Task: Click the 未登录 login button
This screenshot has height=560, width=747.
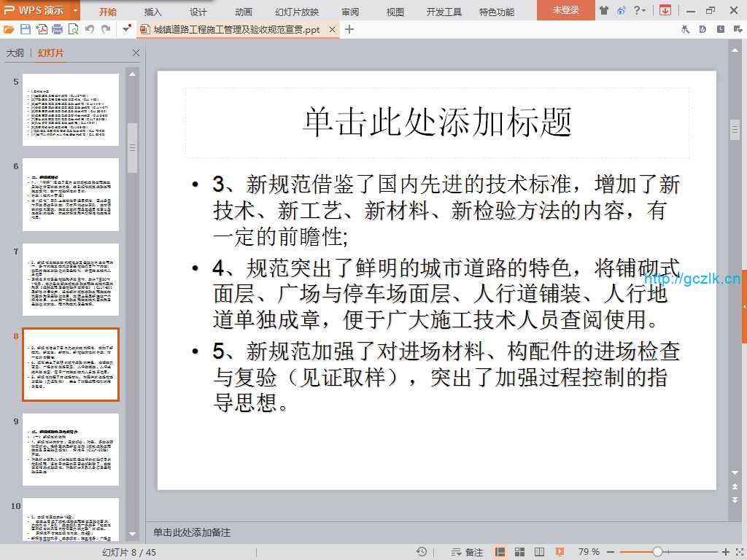Action: [565, 10]
